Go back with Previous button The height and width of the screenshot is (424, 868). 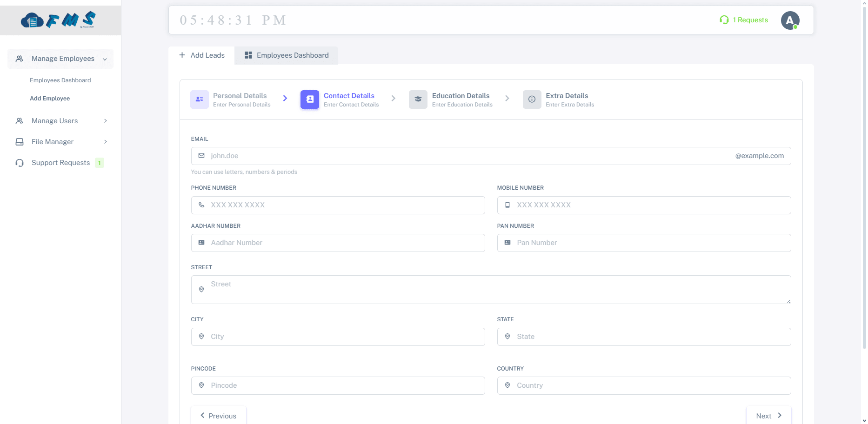coord(218,416)
